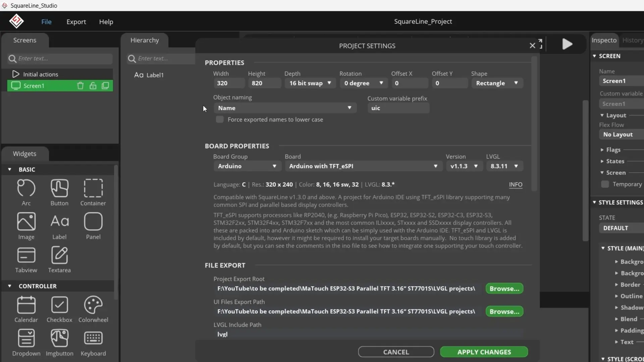Click the Width input field
This screenshot has height=362, width=644.
[x=229, y=83]
